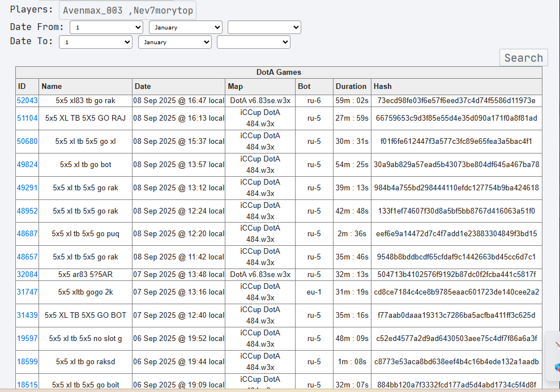The image size is (560, 392).
Task: Click the Hash column header
Action: 456,87
